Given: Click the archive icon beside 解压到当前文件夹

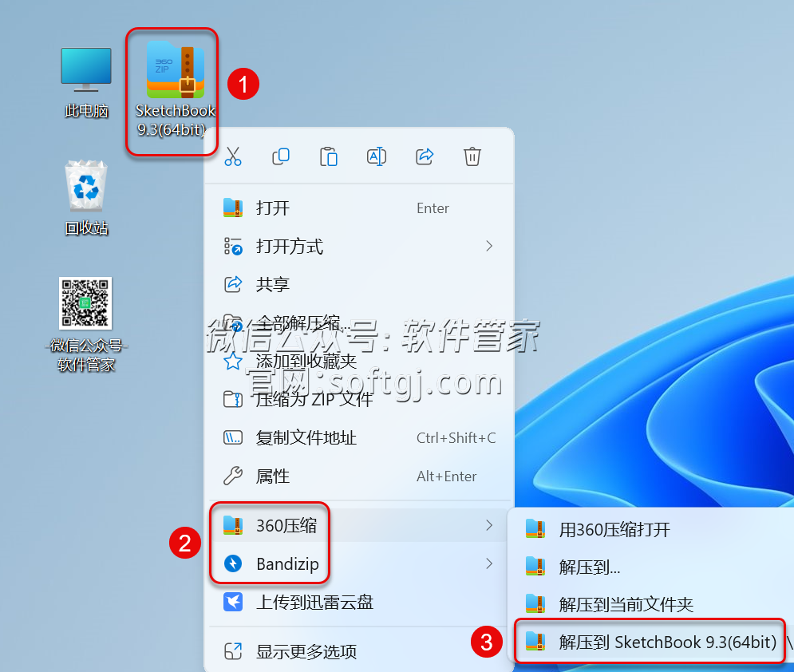Looking at the screenshot, I should click(x=535, y=603).
